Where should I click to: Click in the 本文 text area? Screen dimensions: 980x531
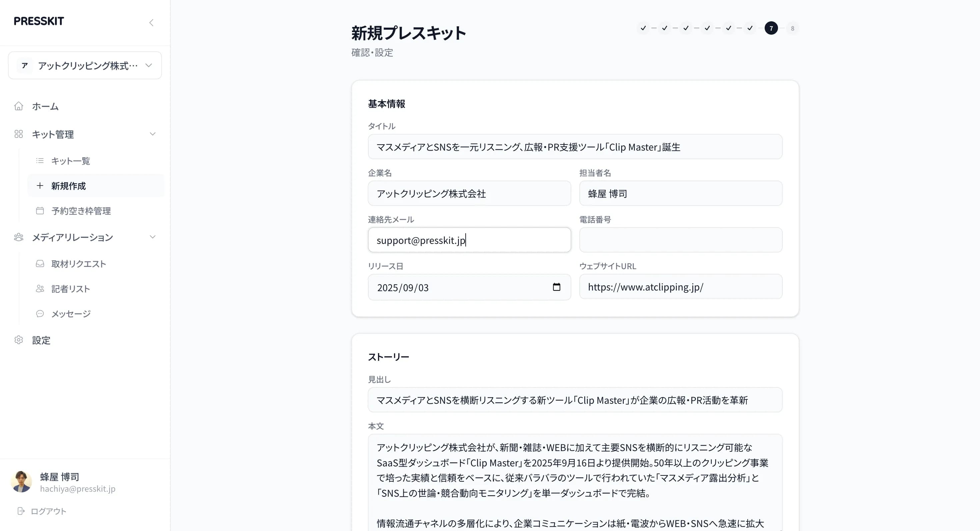[x=575, y=483]
